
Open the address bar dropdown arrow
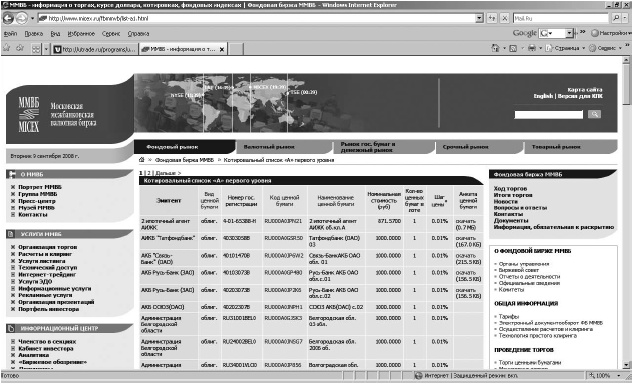click(480, 18)
